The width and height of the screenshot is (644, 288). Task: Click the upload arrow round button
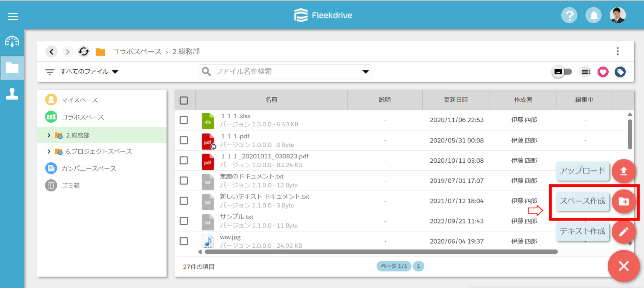click(x=624, y=171)
